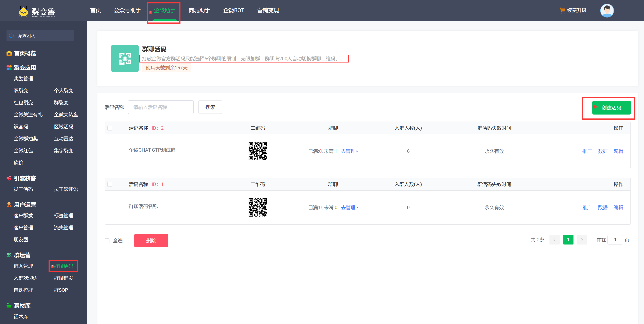Screen dimensions: 644x324
Task: Open 推广 link for 企微CHAT GTP测试群
Action: [x=587, y=151]
